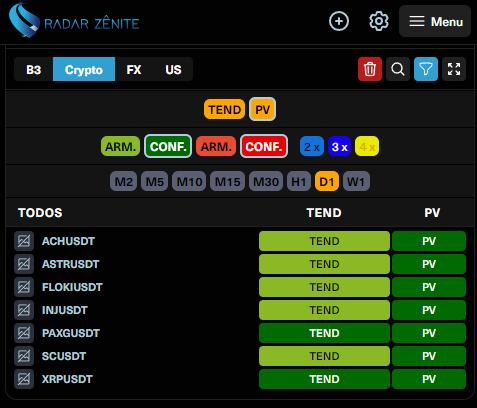Toggle the 2 x multiplier filter
477x408 pixels.
(312, 146)
